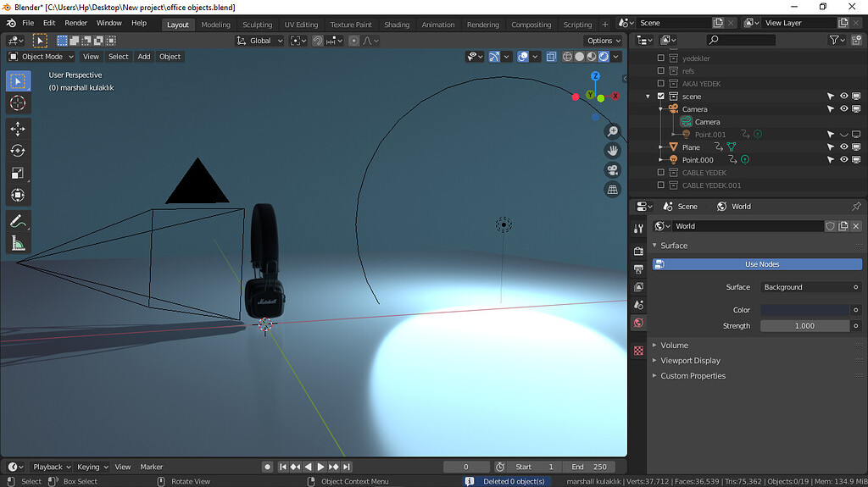Enable the CABLE YEDEK.001 collection checkbox
Screen dimensions: 868x487
[660, 185]
